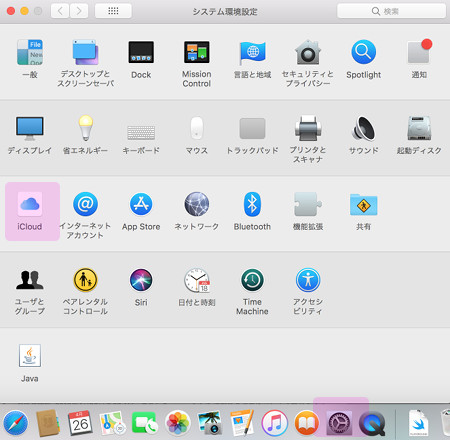Viewport: 450px width, 440px height.
Task: Open Calendar from the Dock
Action: 80,423
